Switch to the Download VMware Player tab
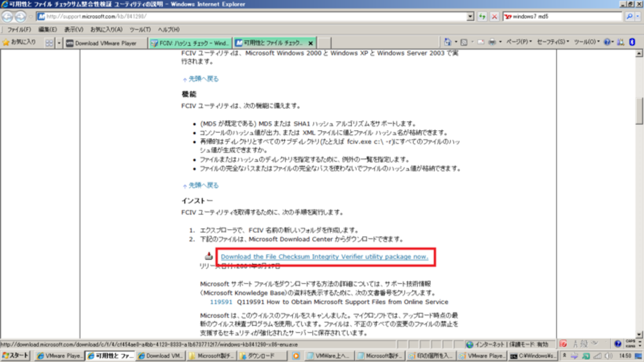Screen dimensions: 644x362 click(x=106, y=43)
